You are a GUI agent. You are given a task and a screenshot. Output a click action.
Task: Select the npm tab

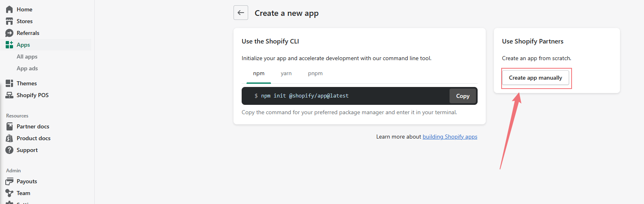point(259,74)
